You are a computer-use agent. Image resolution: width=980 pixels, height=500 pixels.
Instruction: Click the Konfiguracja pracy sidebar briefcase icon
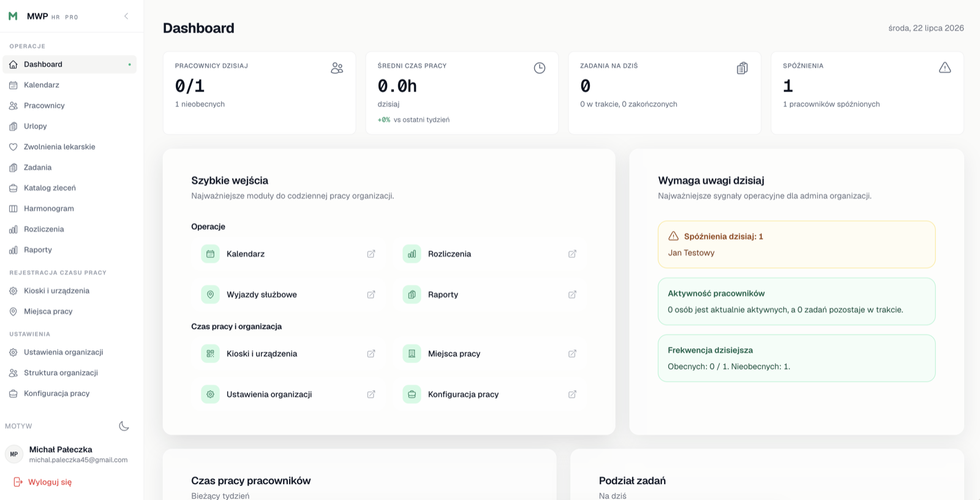click(x=13, y=393)
